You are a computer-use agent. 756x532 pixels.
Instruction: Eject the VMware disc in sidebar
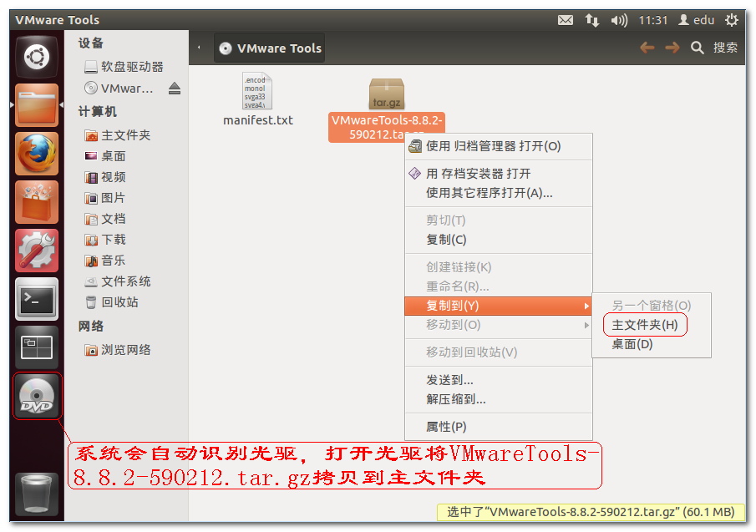[175, 89]
